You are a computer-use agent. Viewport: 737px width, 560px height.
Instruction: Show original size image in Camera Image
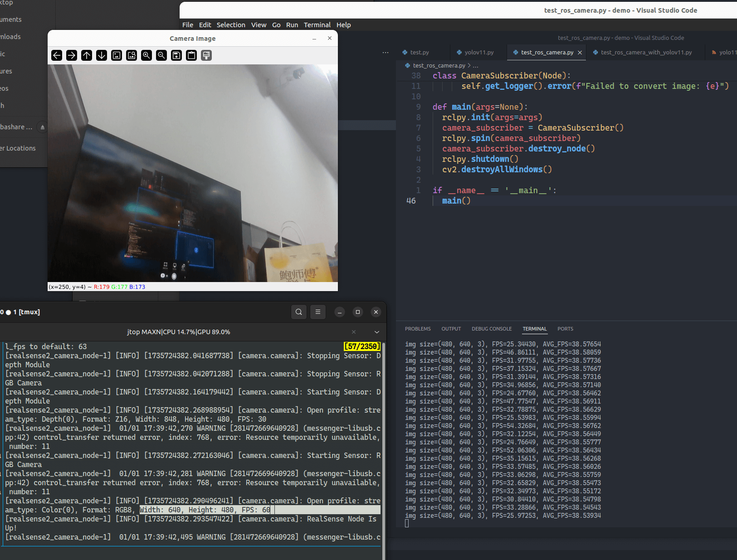(117, 55)
